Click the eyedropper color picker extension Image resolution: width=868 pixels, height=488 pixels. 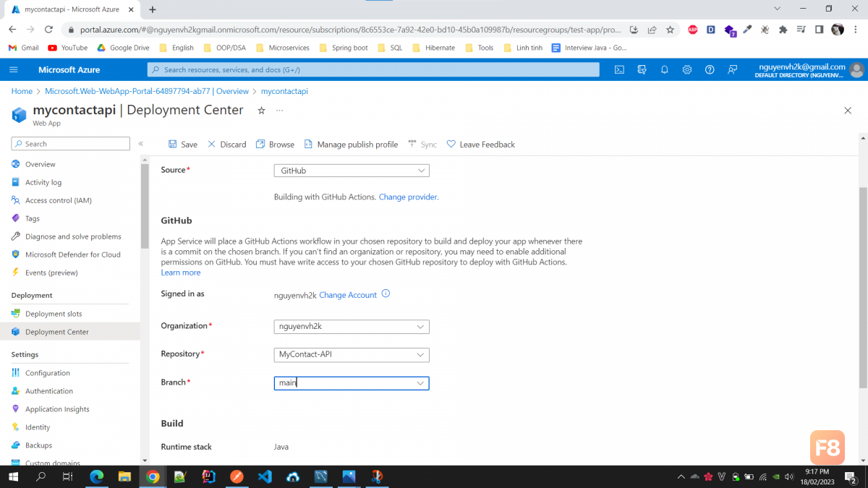click(x=748, y=30)
